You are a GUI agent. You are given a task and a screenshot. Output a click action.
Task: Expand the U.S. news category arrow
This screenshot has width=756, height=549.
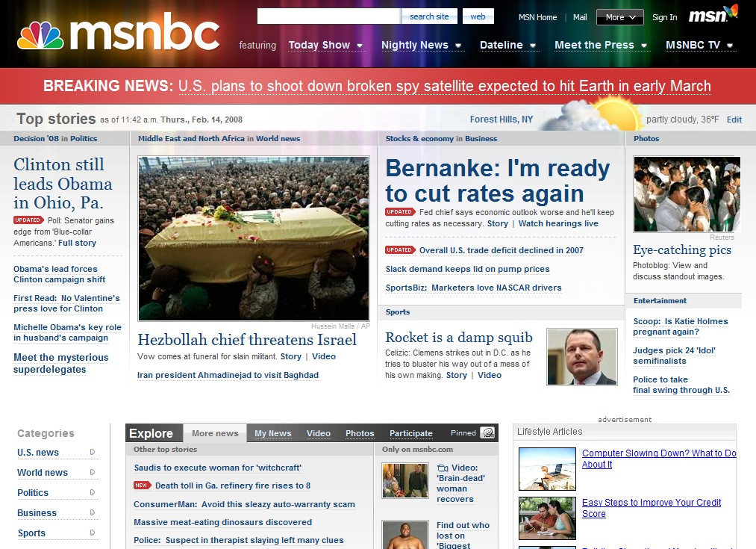pos(93,452)
